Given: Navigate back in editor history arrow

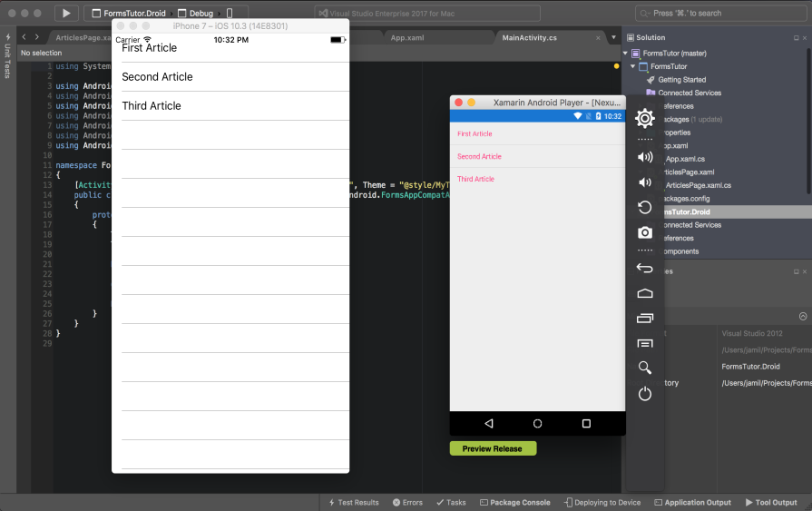Looking at the screenshot, I should 24,37.
